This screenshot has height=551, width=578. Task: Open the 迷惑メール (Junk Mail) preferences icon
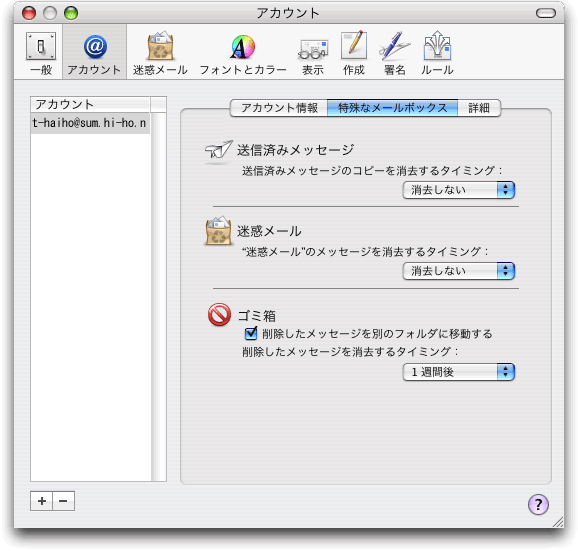(x=160, y=53)
